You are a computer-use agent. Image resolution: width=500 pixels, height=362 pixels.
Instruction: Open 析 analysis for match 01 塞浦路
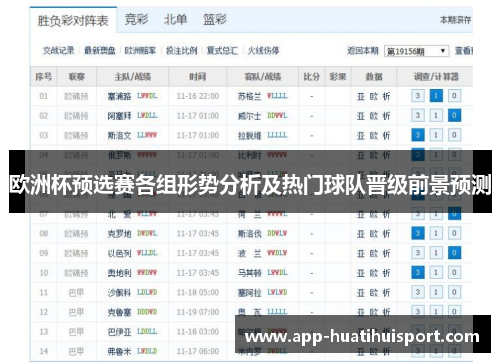click(x=386, y=96)
